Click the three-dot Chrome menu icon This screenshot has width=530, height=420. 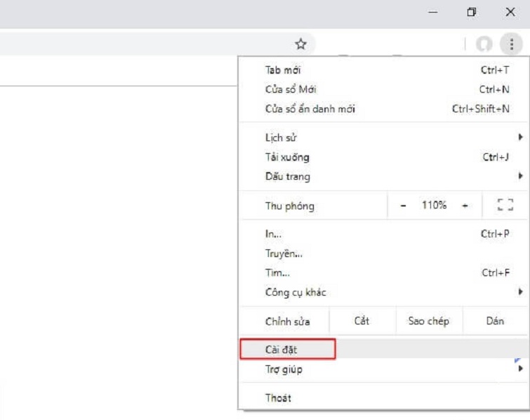click(512, 44)
